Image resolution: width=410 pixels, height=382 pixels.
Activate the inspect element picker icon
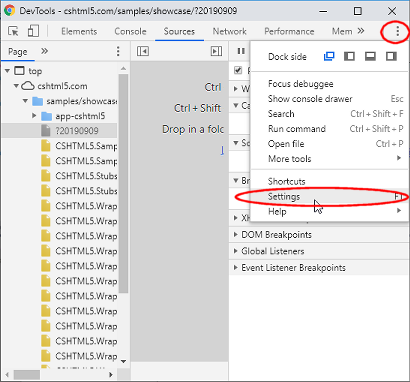pos(13,31)
